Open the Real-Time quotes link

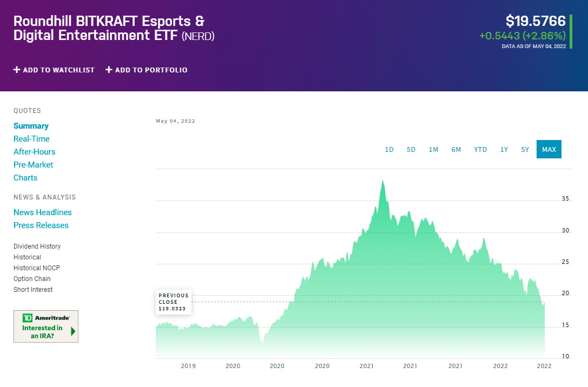click(31, 139)
